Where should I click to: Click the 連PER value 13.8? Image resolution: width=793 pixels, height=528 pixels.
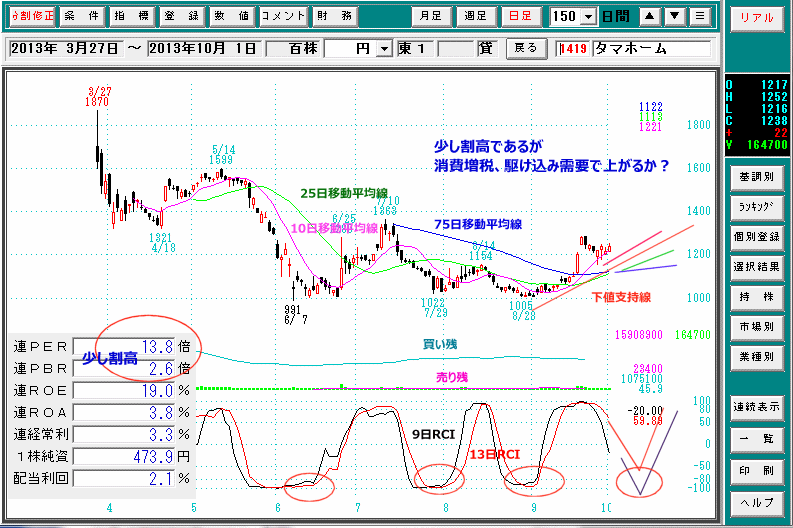(x=157, y=347)
